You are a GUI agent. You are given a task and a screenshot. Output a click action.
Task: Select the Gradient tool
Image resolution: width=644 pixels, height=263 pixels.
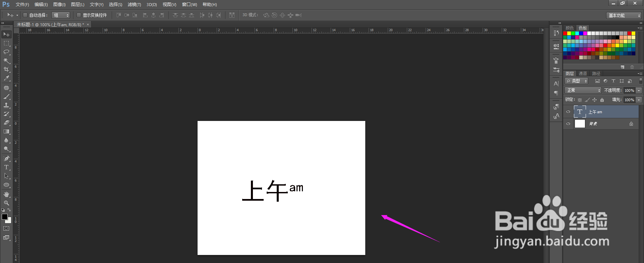(6, 131)
